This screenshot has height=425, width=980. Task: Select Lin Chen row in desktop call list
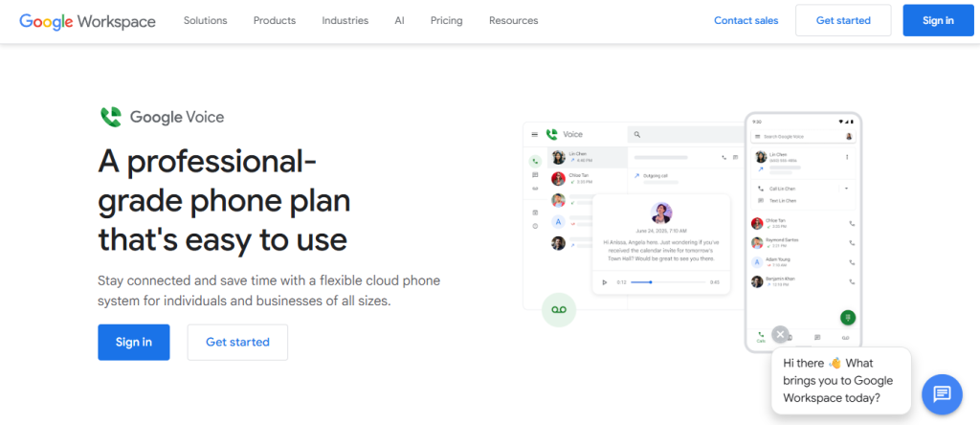coord(588,158)
